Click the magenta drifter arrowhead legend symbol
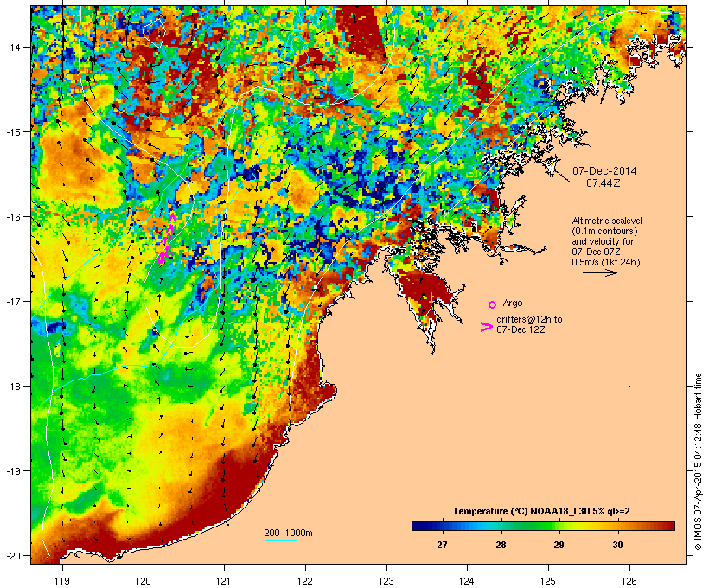The image size is (709, 588). click(487, 327)
